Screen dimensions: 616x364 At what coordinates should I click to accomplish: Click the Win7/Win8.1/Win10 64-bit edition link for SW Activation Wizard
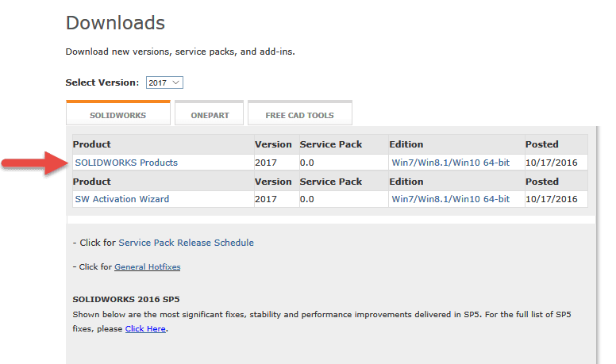tap(450, 199)
